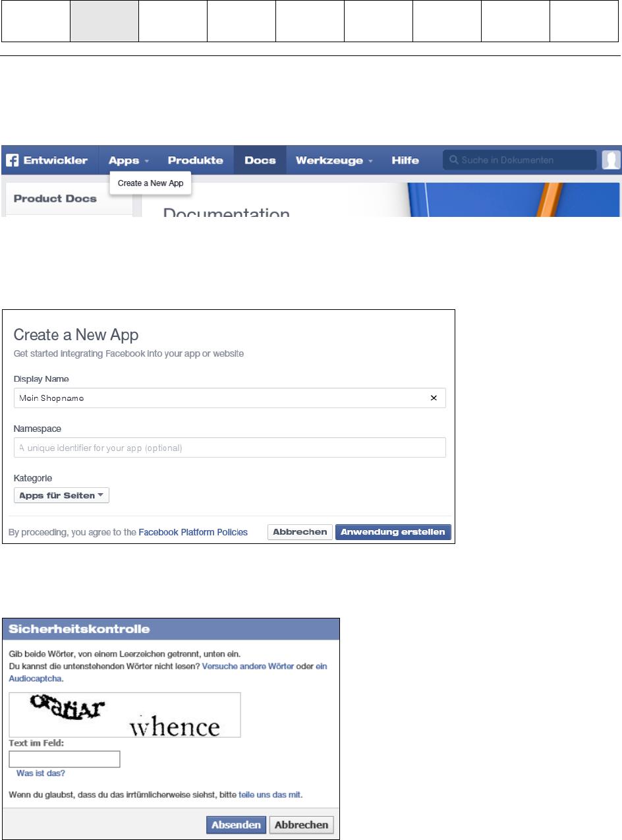Go to the Produkte tab
The width and height of the screenshot is (622, 840).
click(x=196, y=160)
